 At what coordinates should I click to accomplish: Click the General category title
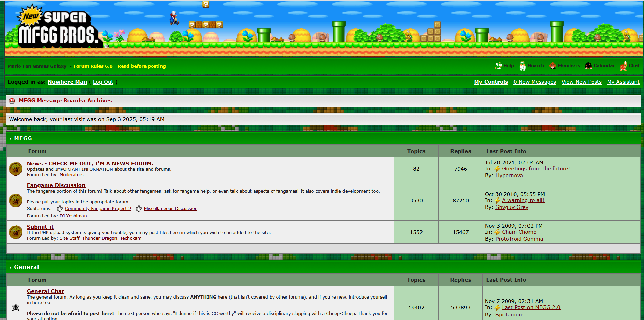pos(27,267)
